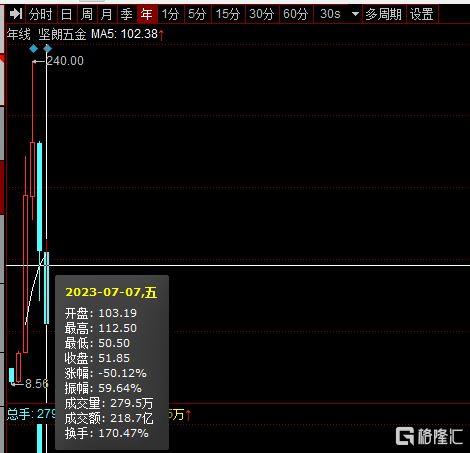
Task: Select the 月 monthly period
Action: coord(107,14)
